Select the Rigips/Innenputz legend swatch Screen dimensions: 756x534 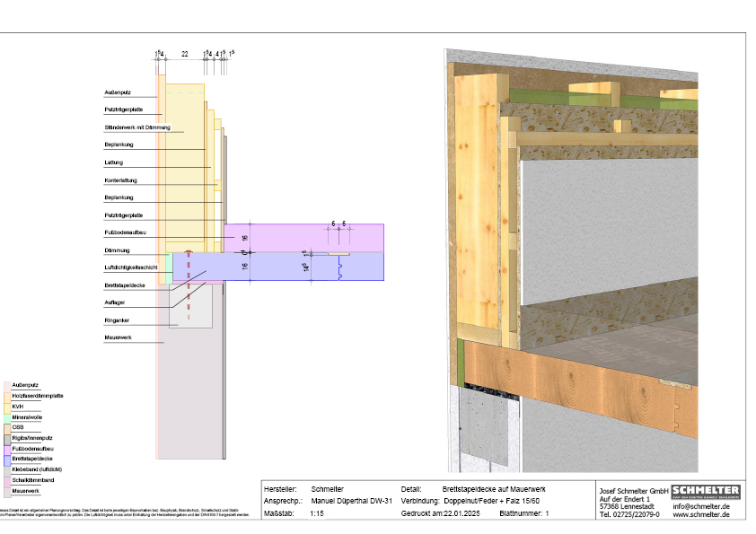point(6,438)
